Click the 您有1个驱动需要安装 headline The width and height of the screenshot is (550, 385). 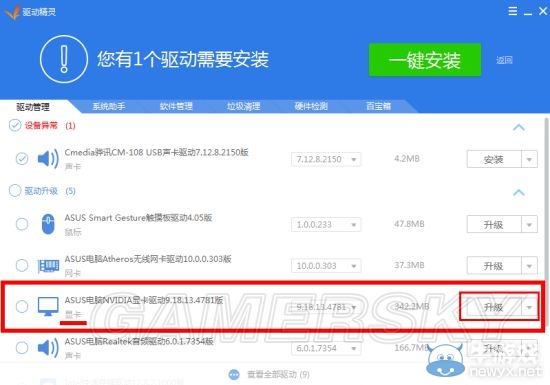coord(183,59)
